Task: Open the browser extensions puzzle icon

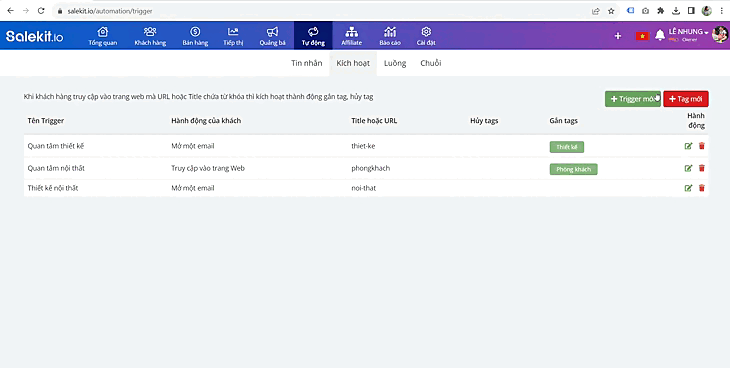Action: (661, 11)
